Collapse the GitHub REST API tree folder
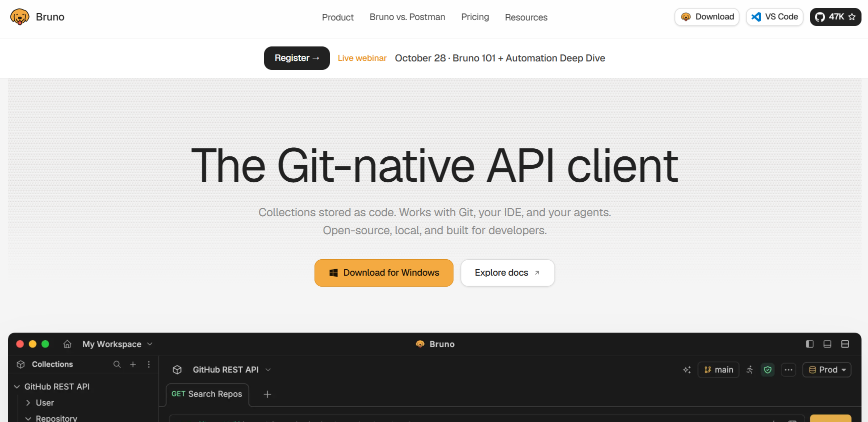868x422 pixels. 17,387
